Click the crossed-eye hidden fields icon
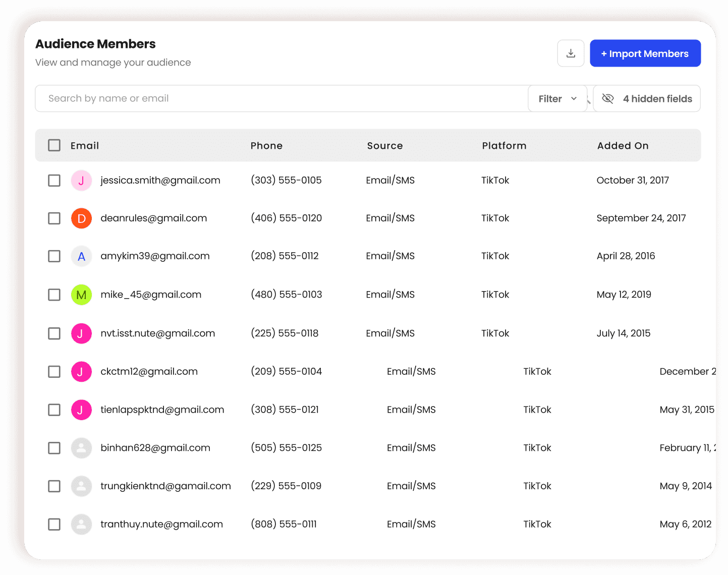 (x=608, y=99)
